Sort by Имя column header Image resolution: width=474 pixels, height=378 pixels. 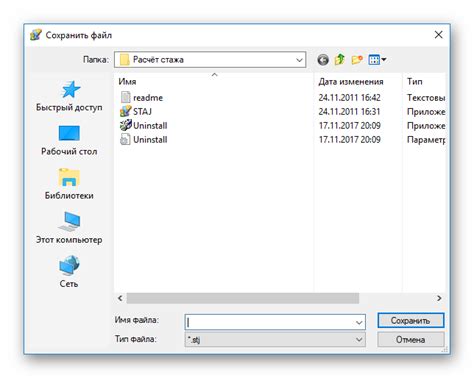(x=127, y=82)
